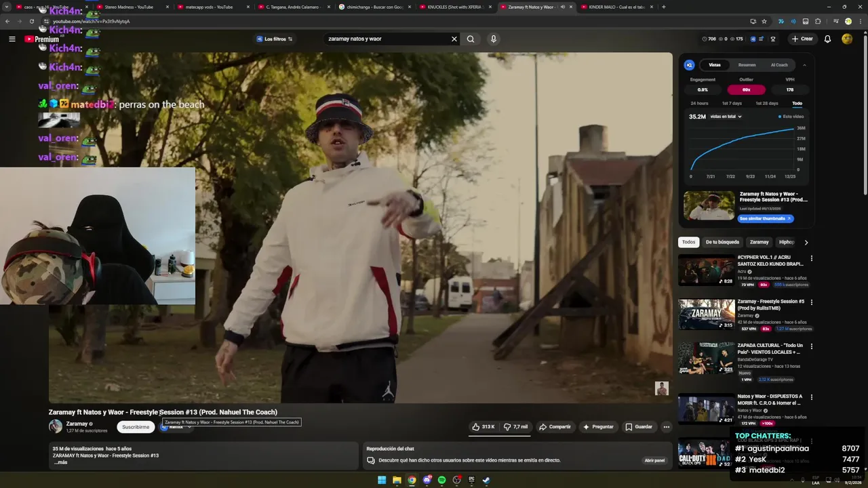Click the 69x Outlier pill
The height and width of the screenshot is (488, 868).
click(x=746, y=89)
